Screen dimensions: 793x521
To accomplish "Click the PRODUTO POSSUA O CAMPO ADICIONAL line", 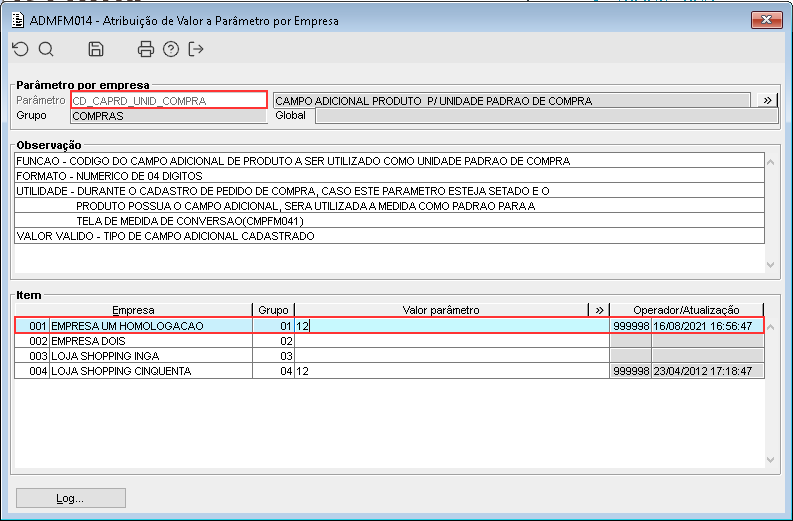I will tap(389, 206).
